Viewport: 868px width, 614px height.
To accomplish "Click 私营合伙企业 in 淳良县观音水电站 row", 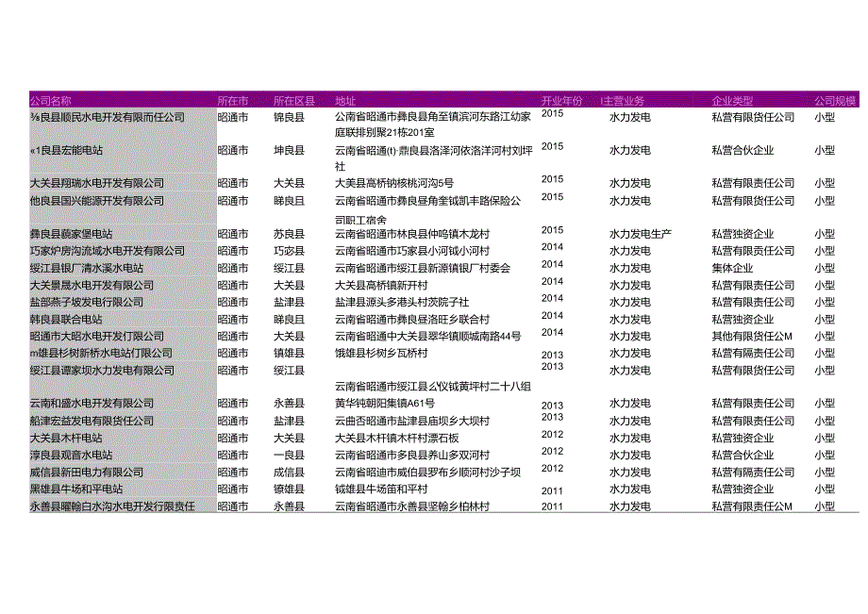I will [x=743, y=456].
